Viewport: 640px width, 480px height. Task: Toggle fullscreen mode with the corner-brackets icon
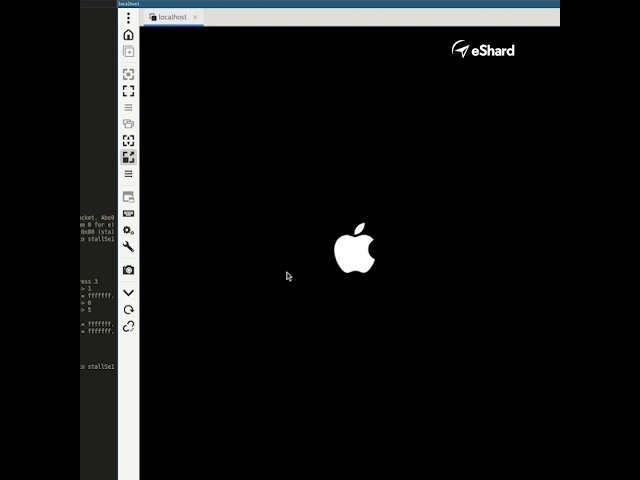(x=129, y=91)
